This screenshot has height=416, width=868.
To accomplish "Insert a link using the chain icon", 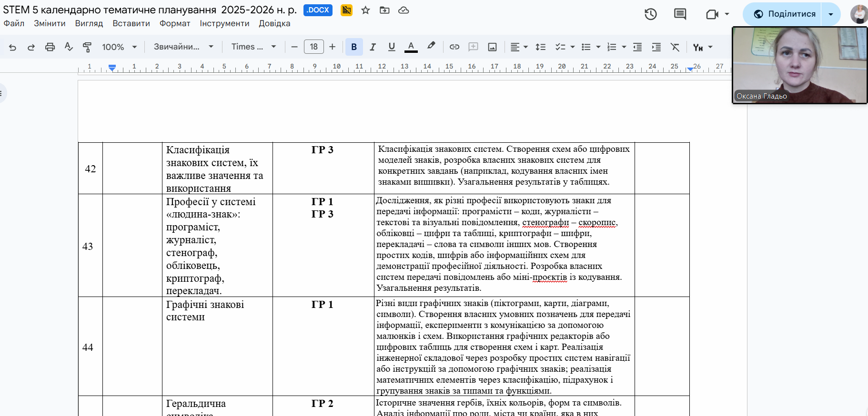I will [x=454, y=47].
